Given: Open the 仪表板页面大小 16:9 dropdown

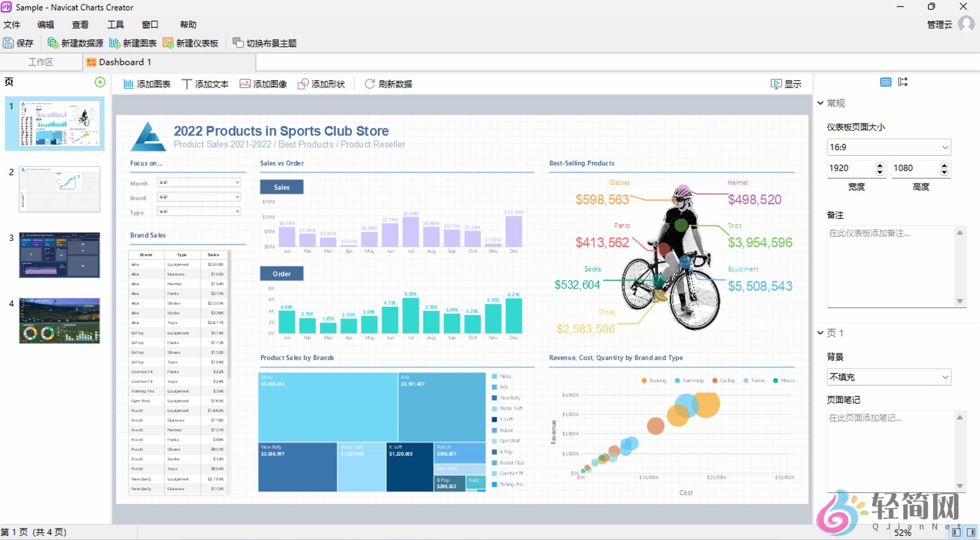Looking at the screenshot, I should (x=889, y=147).
